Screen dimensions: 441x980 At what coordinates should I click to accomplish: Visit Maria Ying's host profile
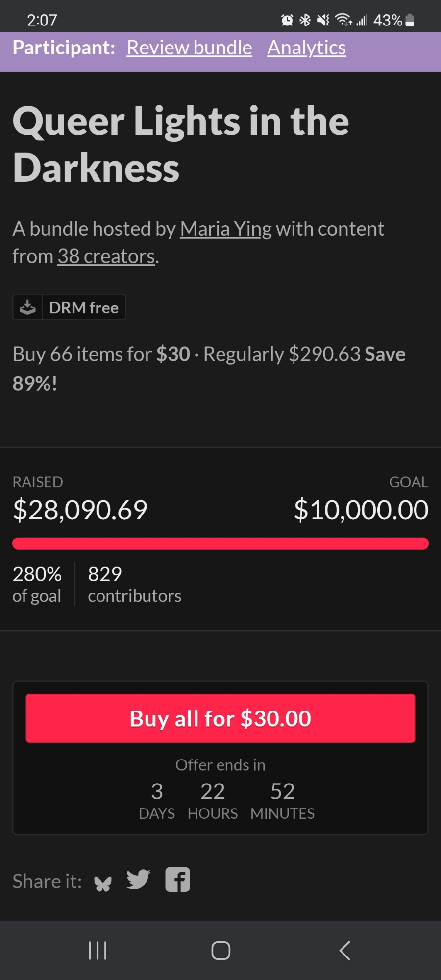(226, 229)
